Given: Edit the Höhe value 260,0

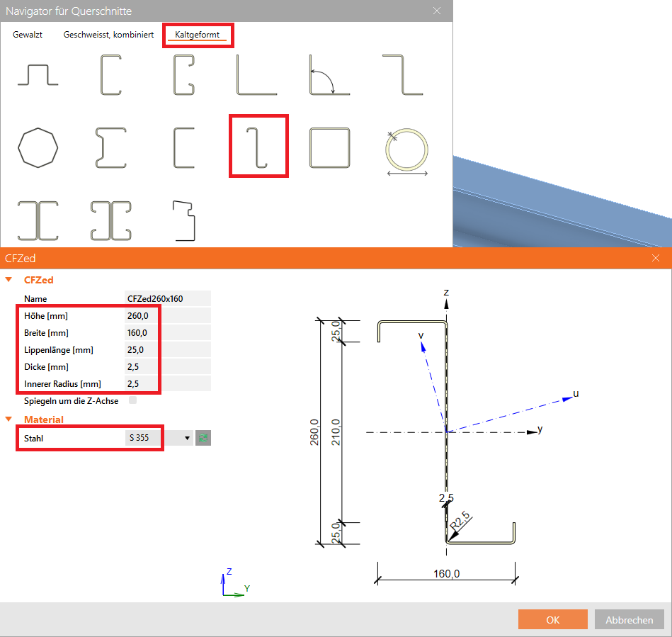Looking at the screenshot, I should click(x=168, y=316).
